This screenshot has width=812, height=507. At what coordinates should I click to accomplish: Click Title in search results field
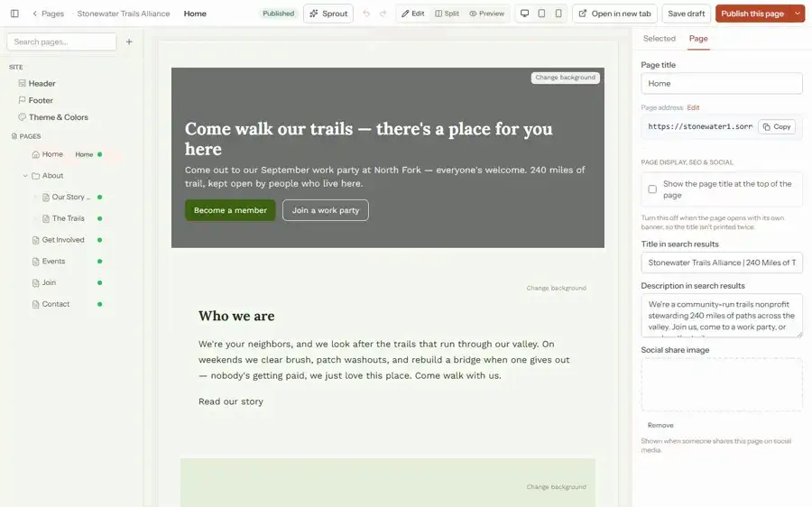point(722,263)
